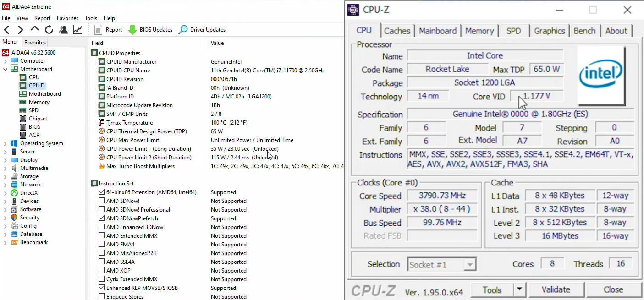The width and height of the screenshot is (644, 300).
Task: Uncheck Enhanced REP MOVSB/STOSB
Action: pos(102,288)
